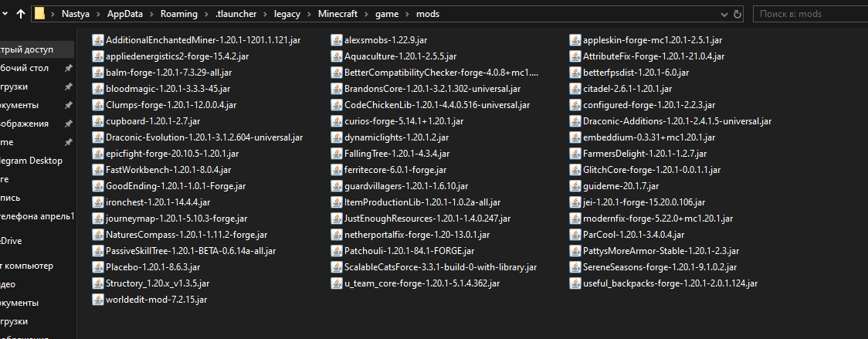
Task: Expand the chevron after Roaming in path
Action: tap(206, 15)
